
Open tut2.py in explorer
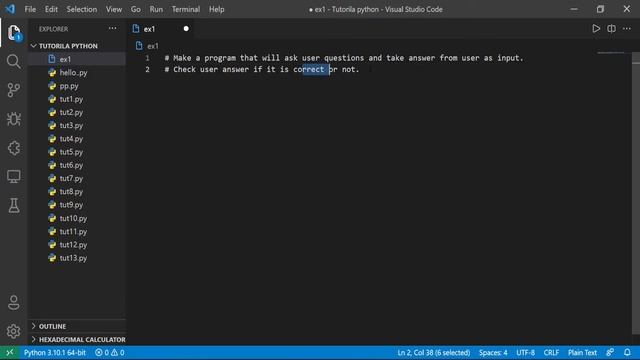pyautogui.click(x=77, y=112)
